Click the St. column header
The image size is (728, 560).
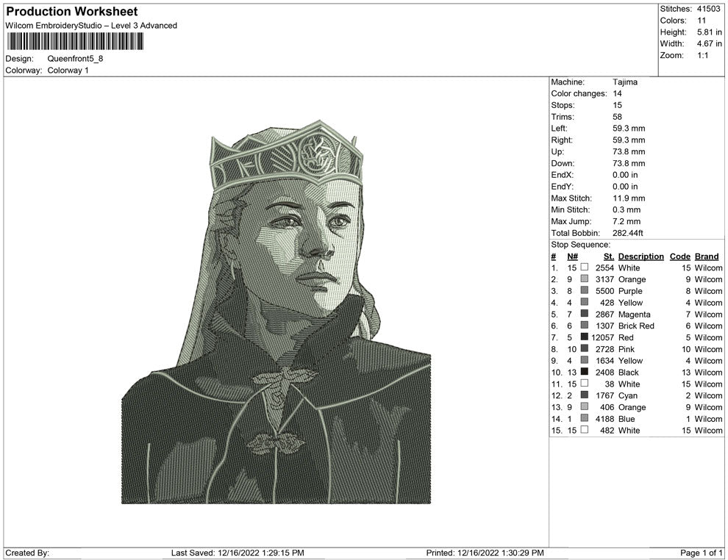coord(609,256)
